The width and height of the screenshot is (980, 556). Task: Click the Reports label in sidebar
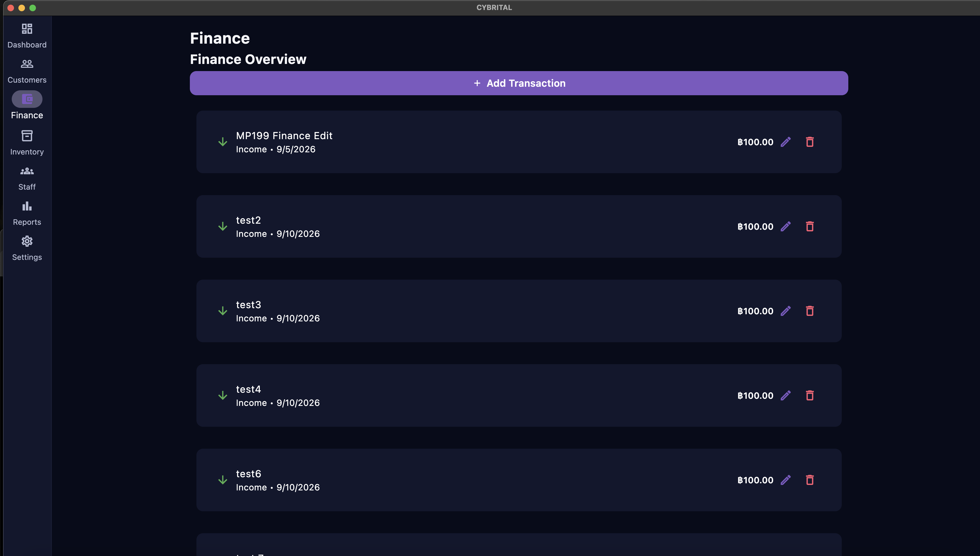[27, 222]
